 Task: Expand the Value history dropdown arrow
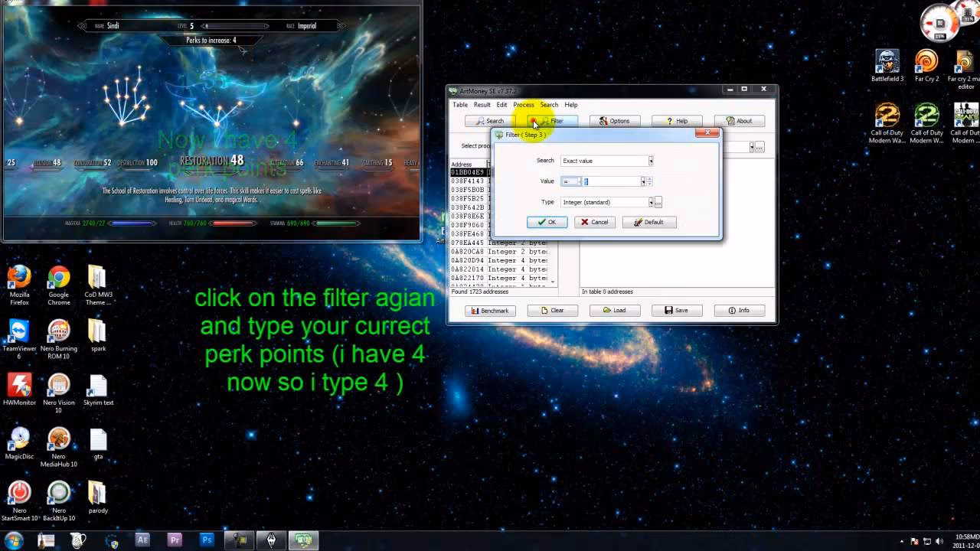tap(643, 181)
